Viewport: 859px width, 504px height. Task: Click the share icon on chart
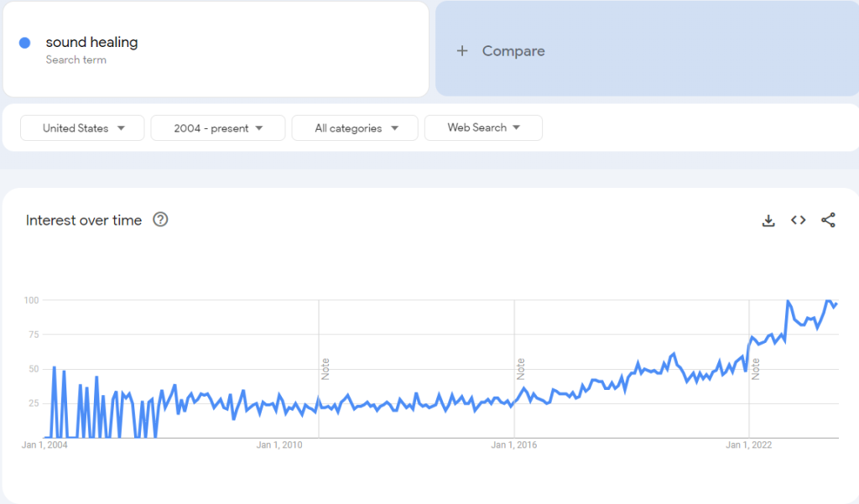[828, 221]
